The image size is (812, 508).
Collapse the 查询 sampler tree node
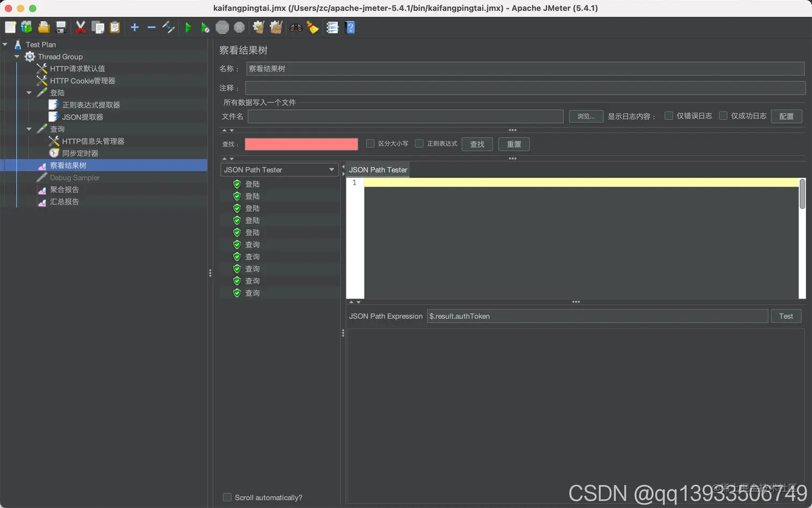click(29, 129)
